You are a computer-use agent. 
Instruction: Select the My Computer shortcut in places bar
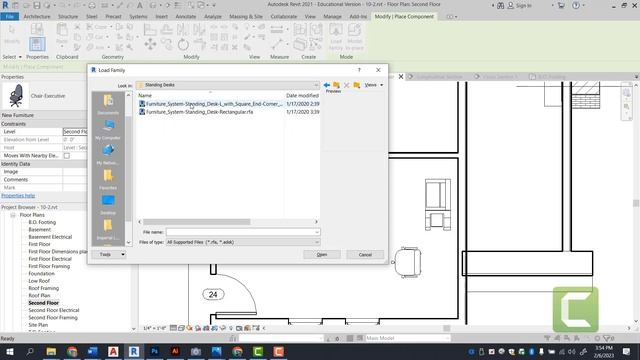pyautogui.click(x=108, y=129)
